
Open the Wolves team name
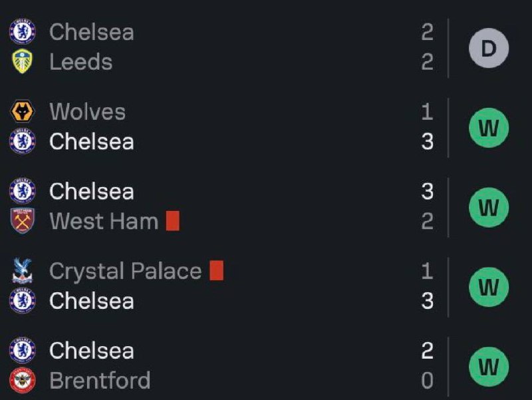point(88,112)
